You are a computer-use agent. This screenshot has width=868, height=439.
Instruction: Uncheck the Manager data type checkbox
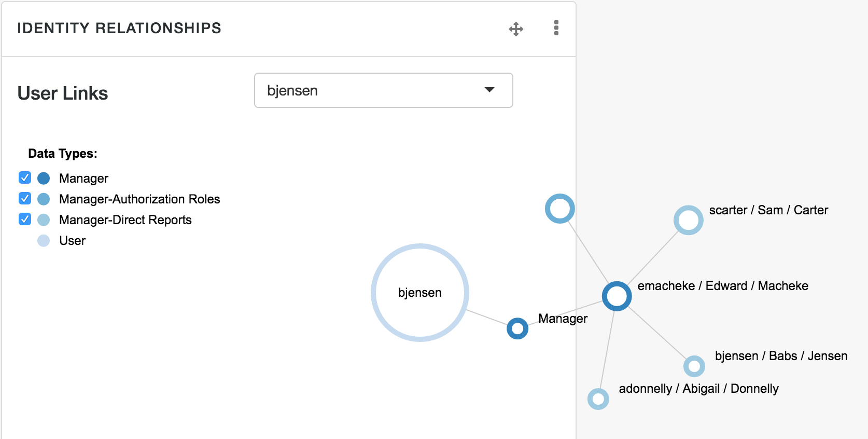(25, 178)
